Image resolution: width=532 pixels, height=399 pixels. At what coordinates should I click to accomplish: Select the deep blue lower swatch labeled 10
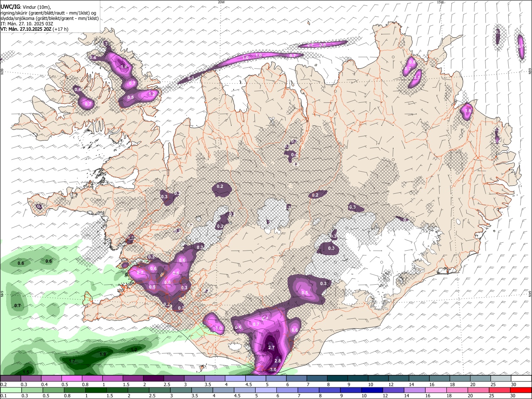tap(372, 390)
